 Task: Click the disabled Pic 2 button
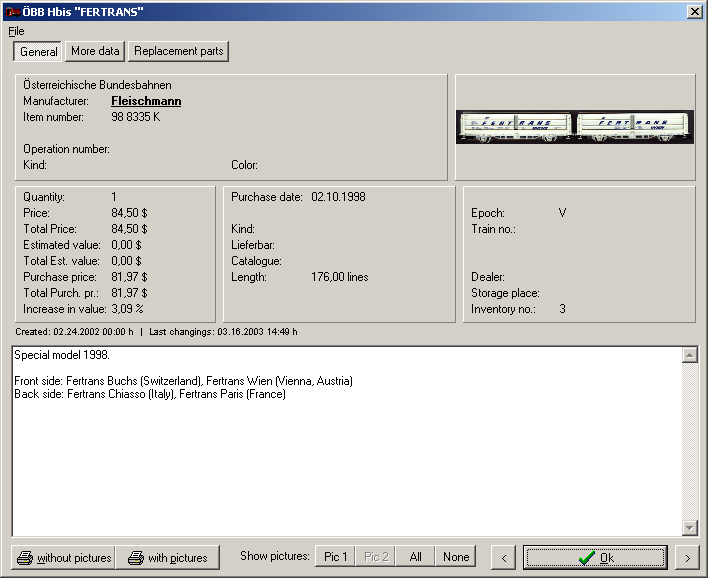[x=376, y=557]
